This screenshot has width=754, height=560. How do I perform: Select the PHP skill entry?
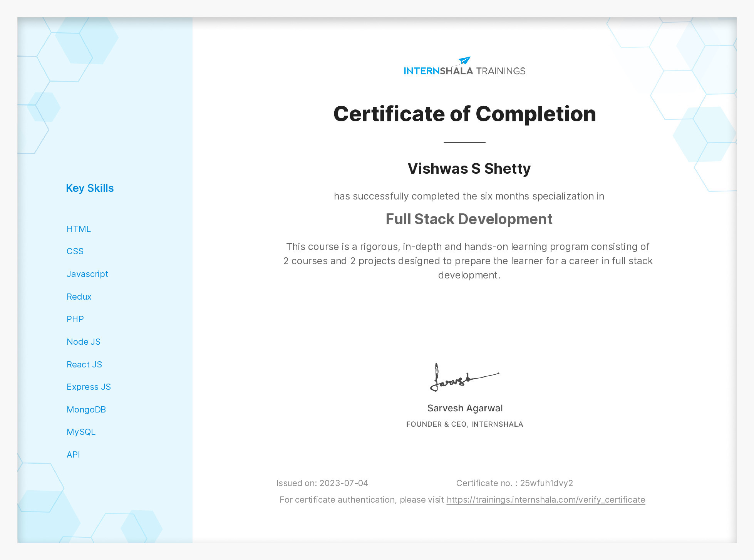point(75,319)
